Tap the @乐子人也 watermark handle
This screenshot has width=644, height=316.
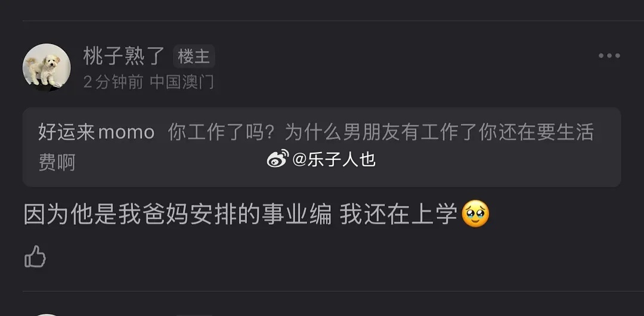point(334,159)
